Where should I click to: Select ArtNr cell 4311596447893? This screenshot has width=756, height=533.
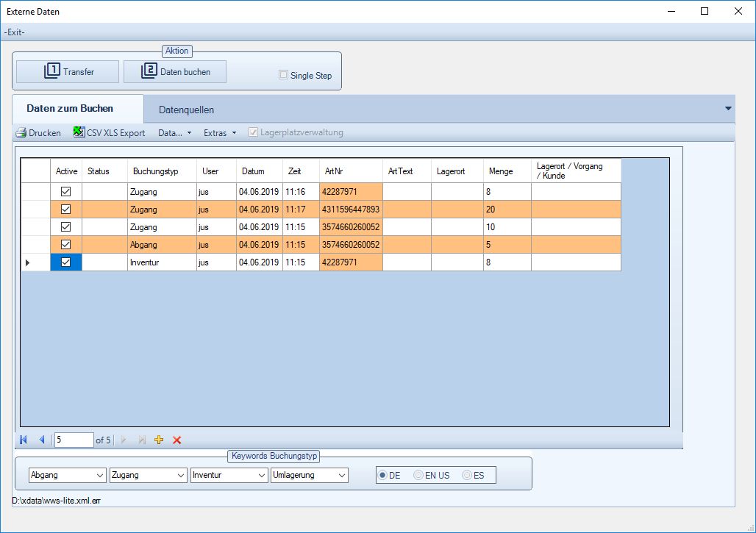pos(351,209)
